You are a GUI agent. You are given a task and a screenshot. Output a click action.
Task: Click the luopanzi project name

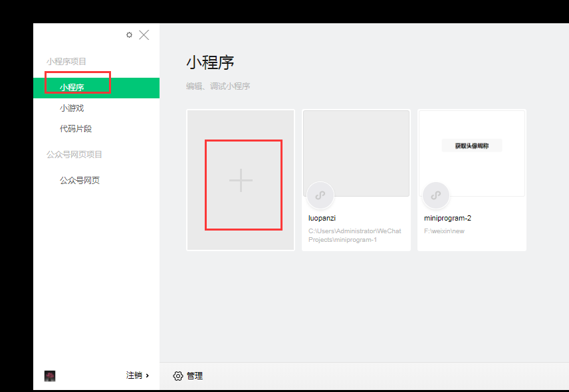(322, 218)
